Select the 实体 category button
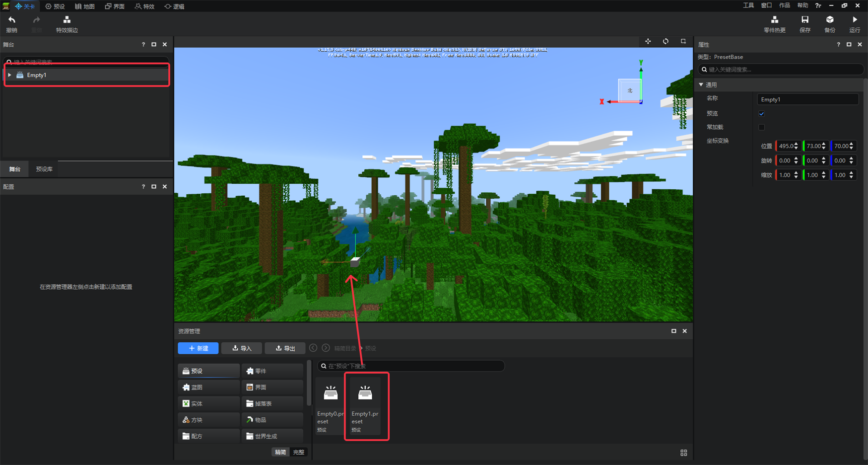The width and height of the screenshot is (868, 465). coord(208,403)
